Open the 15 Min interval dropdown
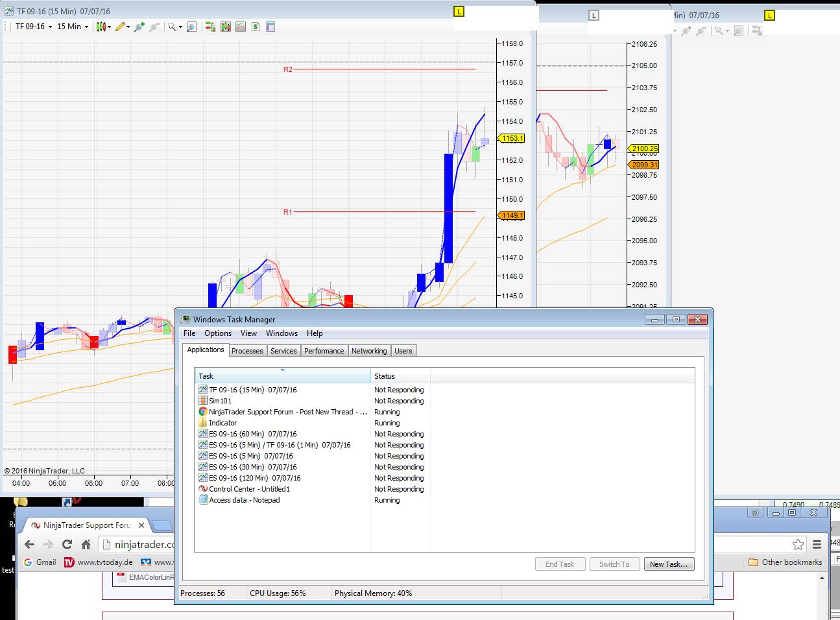Viewport: 840px width, 620px height. tap(73, 27)
